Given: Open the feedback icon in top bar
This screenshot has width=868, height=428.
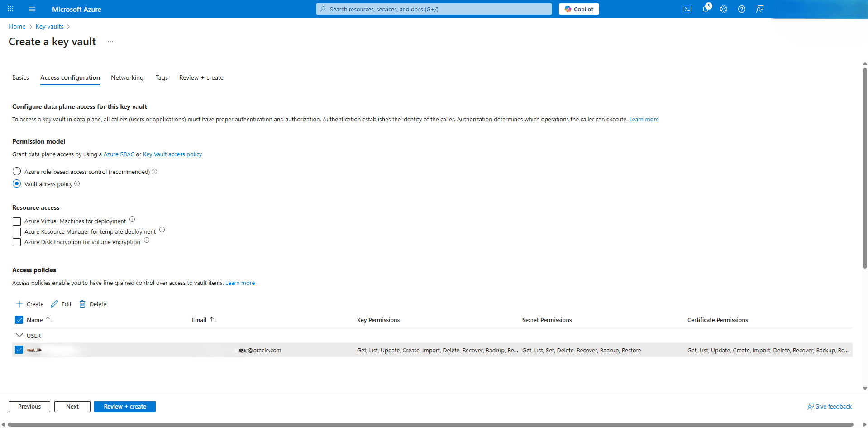Looking at the screenshot, I should [760, 9].
